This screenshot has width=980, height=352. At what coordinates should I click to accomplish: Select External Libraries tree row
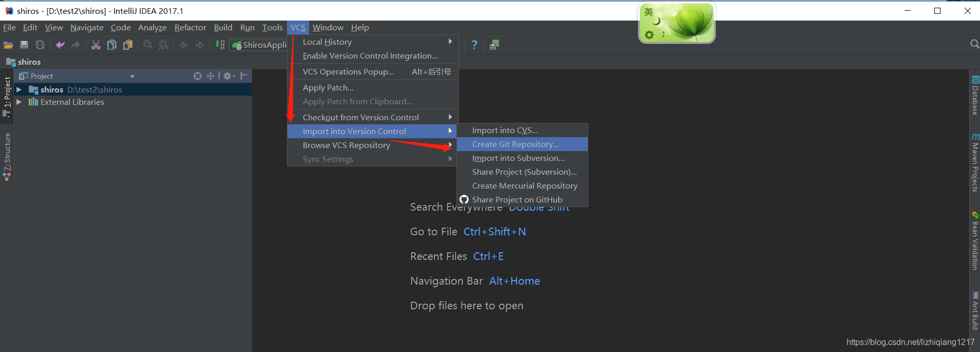pyautogui.click(x=132, y=102)
